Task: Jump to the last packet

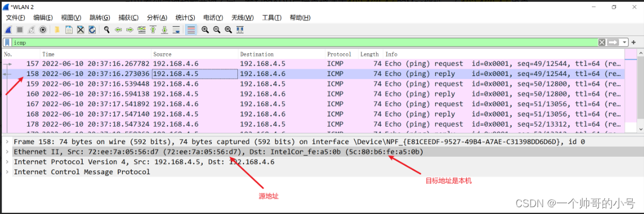Action: click(165, 30)
